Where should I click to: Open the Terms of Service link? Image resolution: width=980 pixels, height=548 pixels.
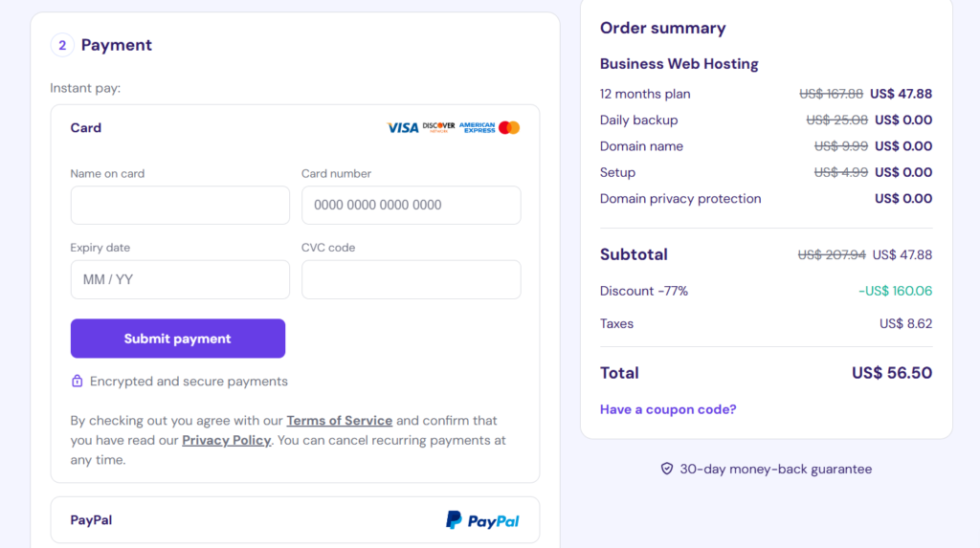pos(339,420)
